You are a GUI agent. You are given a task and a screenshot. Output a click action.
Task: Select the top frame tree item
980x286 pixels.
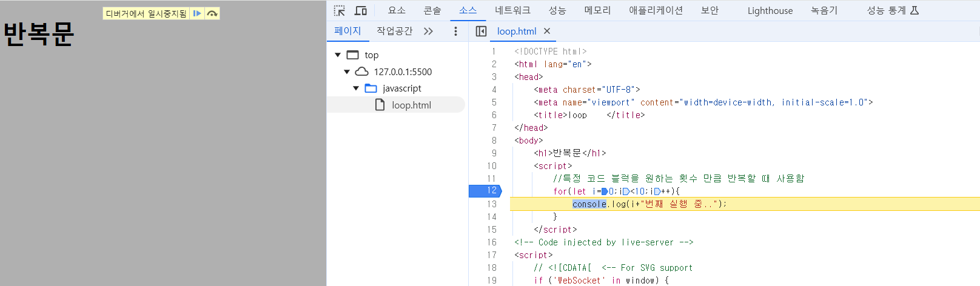tap(371, 55)
